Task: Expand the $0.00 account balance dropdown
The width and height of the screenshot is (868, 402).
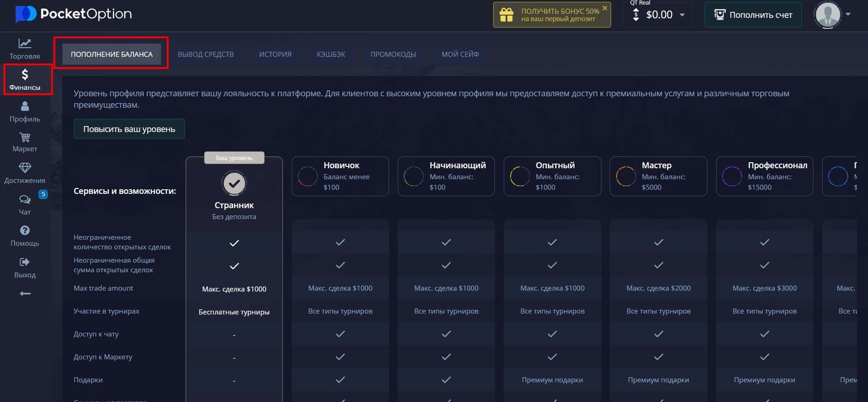Action: (x=682, y=15)
